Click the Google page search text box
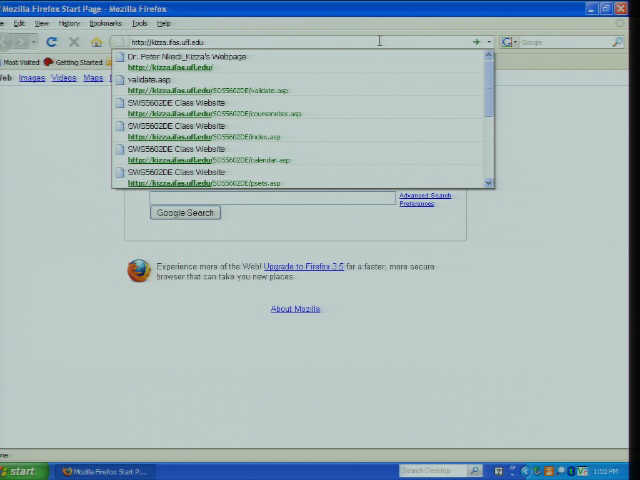Image resolution: width=640 pixels, height=480 pixels. coord(272,198)
